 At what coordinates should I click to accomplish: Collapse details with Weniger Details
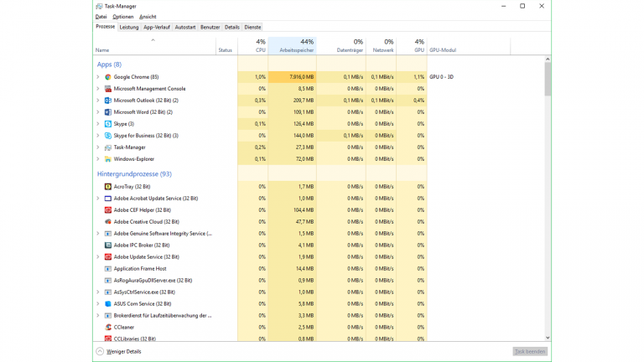[x=119, y=352]
